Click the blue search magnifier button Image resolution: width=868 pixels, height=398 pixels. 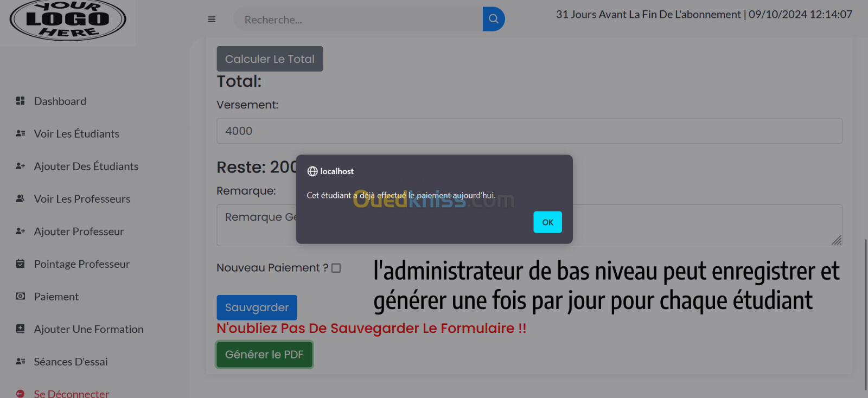pyautogui.click(x=494, y=19)
